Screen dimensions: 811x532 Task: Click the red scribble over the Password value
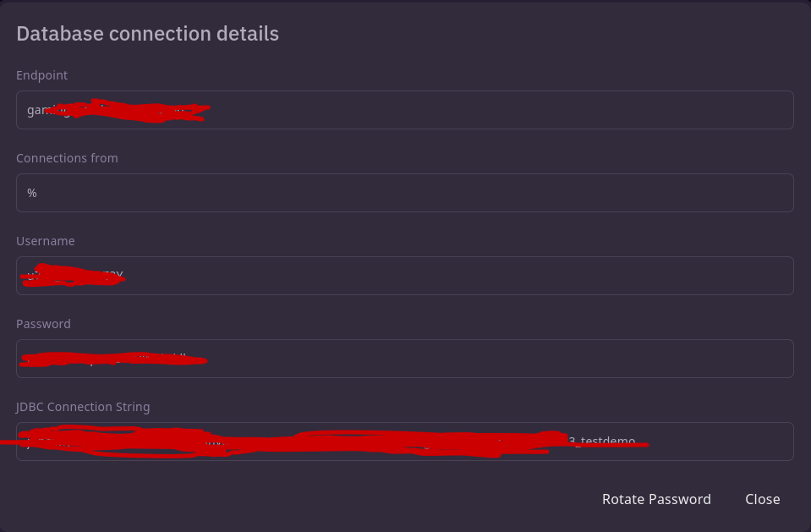tap(110, 360)
